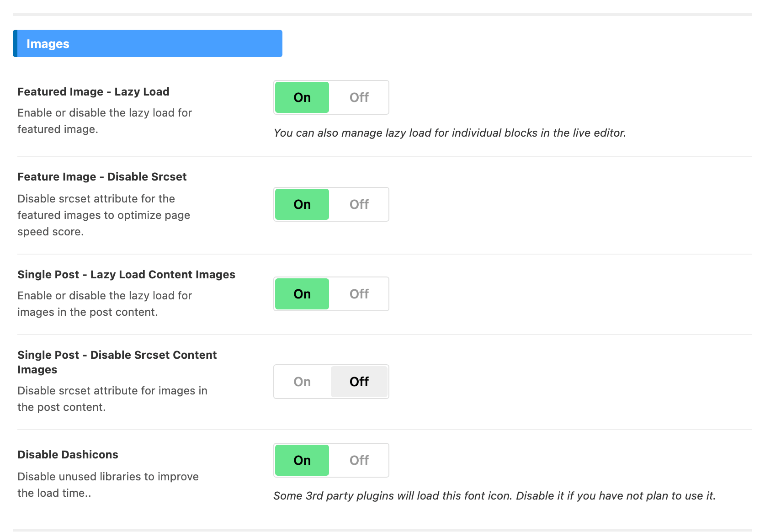The width and height of the screenshot is (765, 532).
Task: Enable Single Post Lazy Load Content Images
Action: click(302, 294)
